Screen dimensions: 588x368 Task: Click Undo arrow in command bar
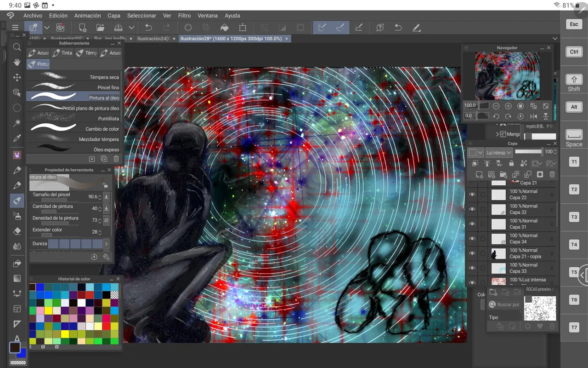[148, 28]
